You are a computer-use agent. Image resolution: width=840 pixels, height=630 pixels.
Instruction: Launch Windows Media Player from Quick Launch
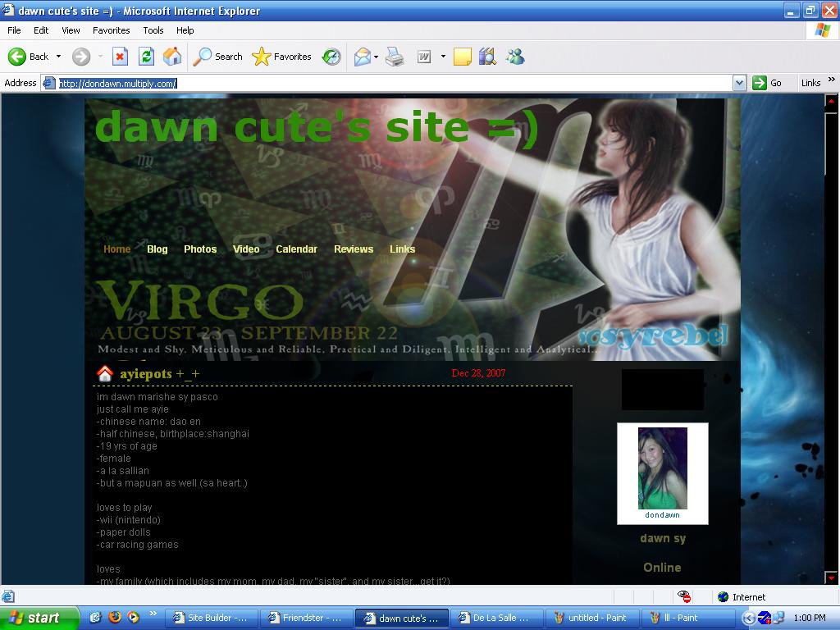pos(133,617)
